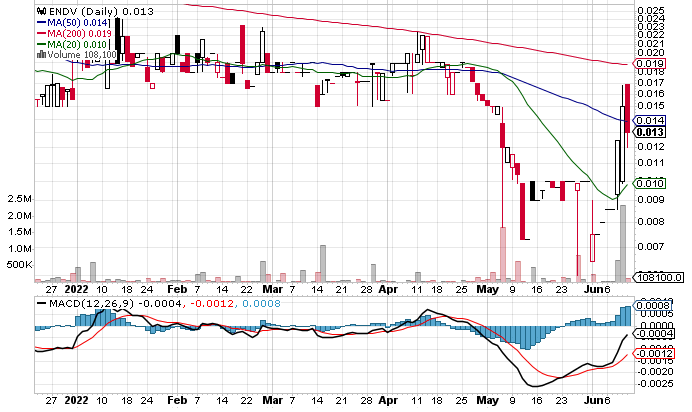Click the volume bars icon in legend
This screenshot has height=412, width=692.
41,55
